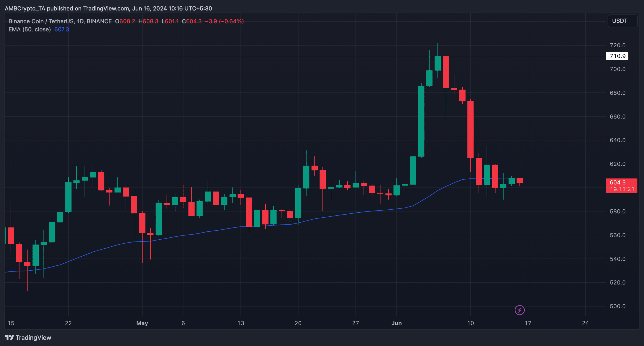Click the 520.0 price axis label

(x=618, y=283)
